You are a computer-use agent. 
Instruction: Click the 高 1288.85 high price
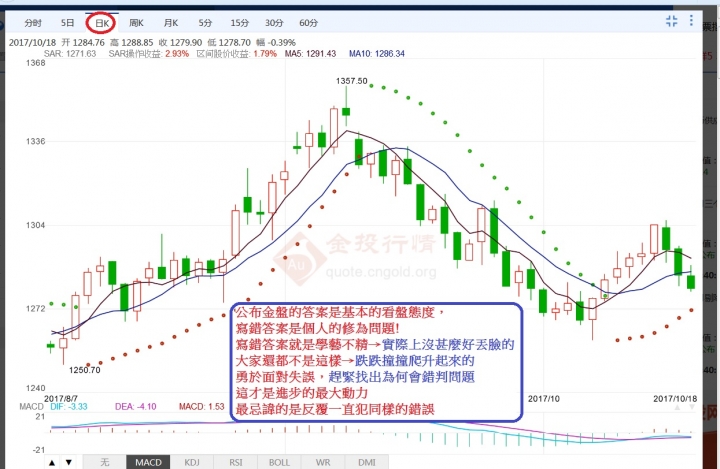[131, 43]
